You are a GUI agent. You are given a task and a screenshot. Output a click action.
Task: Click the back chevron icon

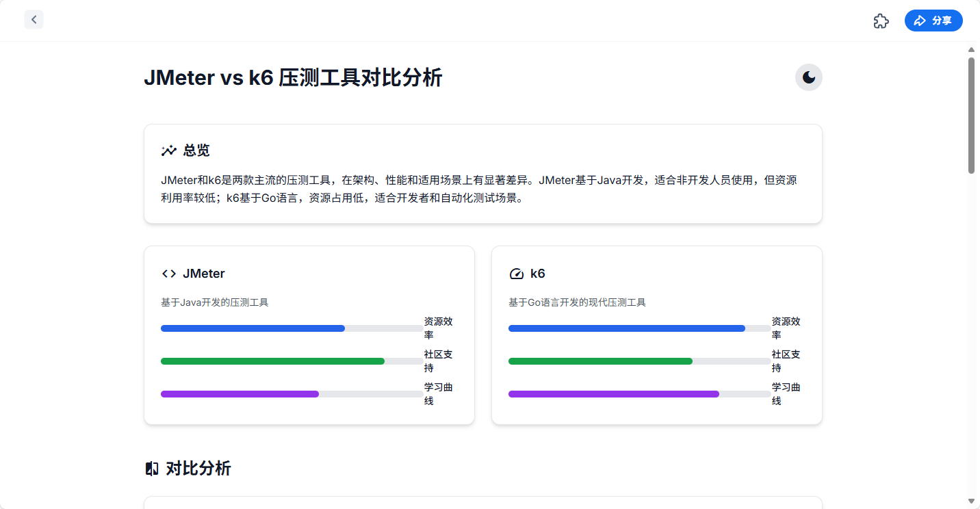[34, 20]
